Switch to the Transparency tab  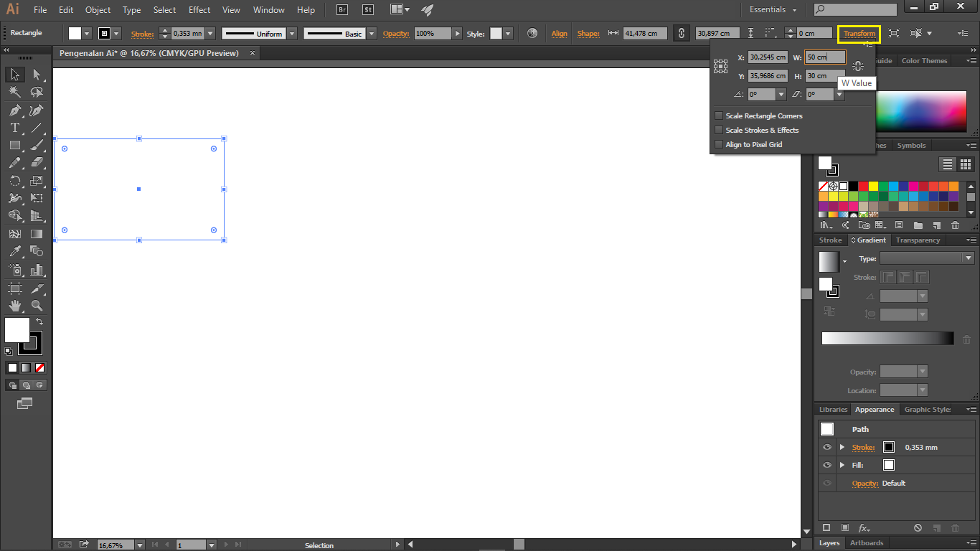tap(918, 240)
